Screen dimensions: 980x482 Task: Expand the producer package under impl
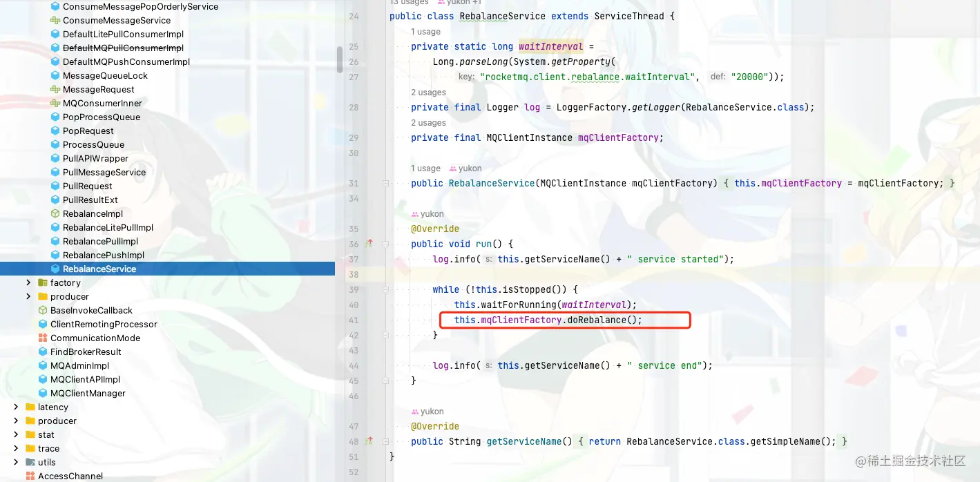tap(28, 296)
